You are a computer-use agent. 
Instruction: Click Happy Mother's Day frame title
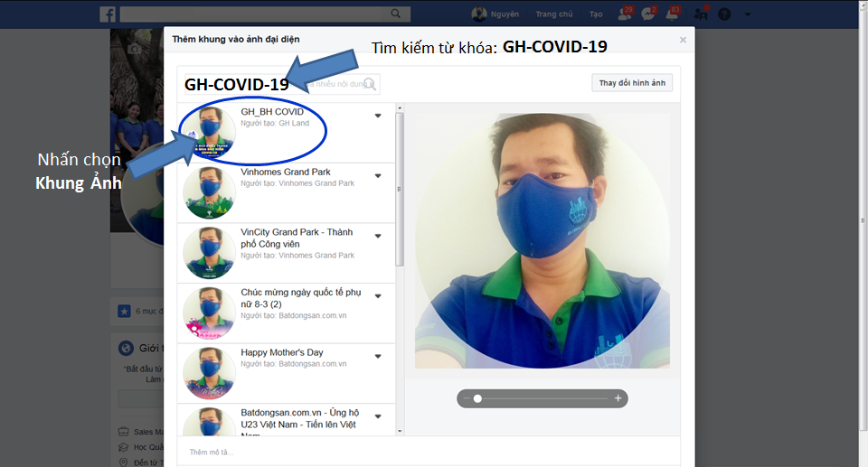[282, 352]
